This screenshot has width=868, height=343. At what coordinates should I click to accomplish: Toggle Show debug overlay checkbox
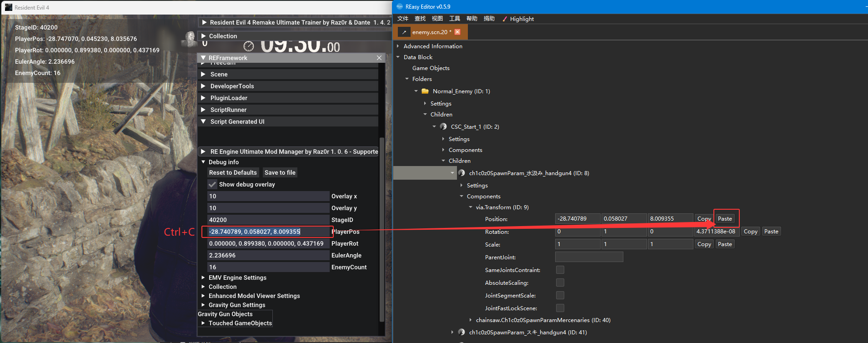(x=212, y=184)
